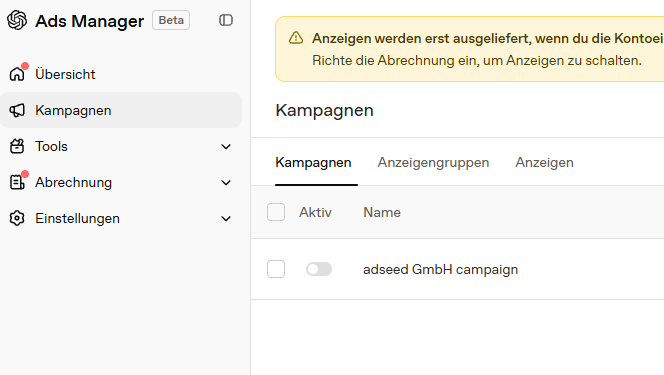664x375 pixels.
Task: Tick the select-all checkbox in table header
Action: coord(276,212)
